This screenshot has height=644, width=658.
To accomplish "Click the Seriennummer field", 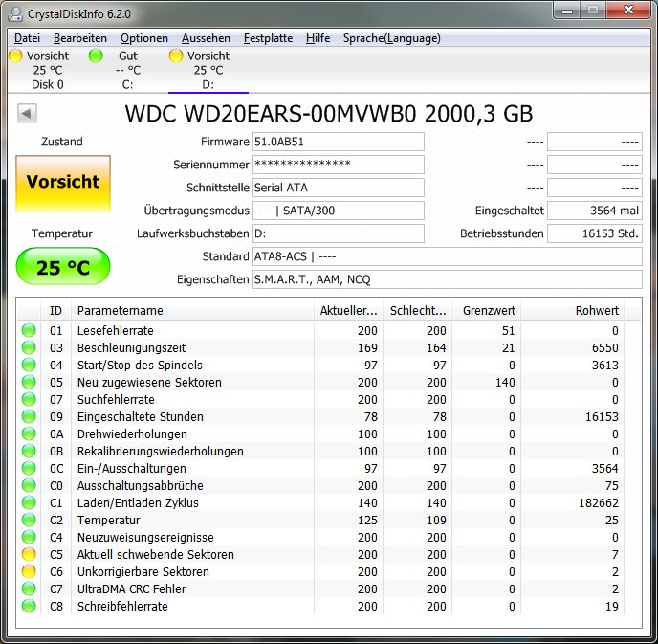I will point(339,165).
